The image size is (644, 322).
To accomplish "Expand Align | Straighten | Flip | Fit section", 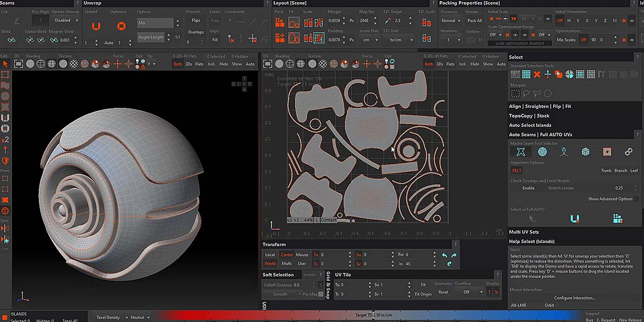I will pos(540,106).
